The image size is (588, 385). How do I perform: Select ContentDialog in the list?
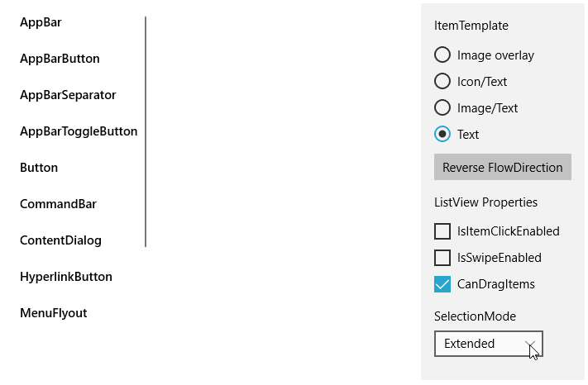coord(60,240)
